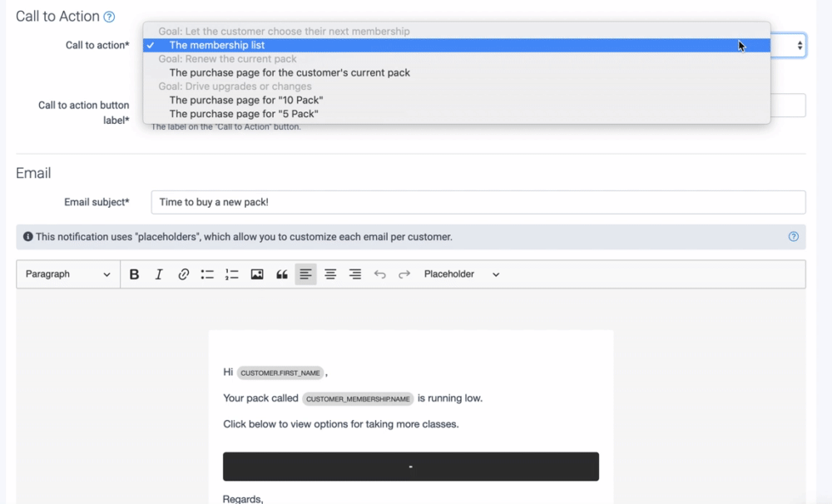Image resolution: width=832 pixels, height=504 pixels.
Task: Expand the Placeholder dropdown
Action: (x=462, y=274)
